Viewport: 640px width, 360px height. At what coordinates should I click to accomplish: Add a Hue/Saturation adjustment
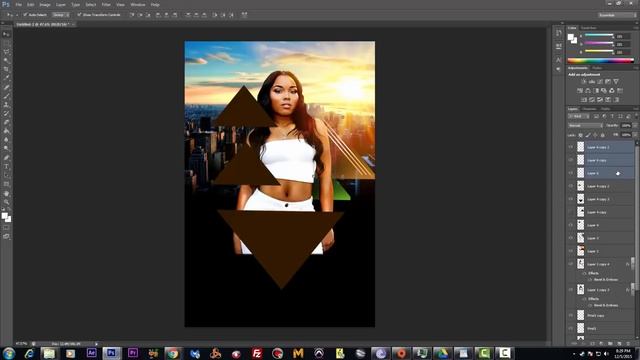(580, 91)
